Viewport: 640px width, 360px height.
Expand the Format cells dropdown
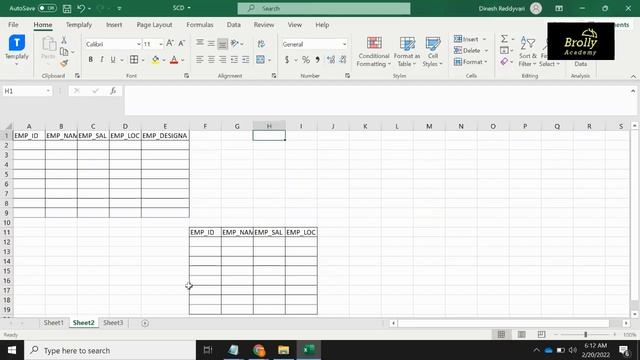click(486, 62)
